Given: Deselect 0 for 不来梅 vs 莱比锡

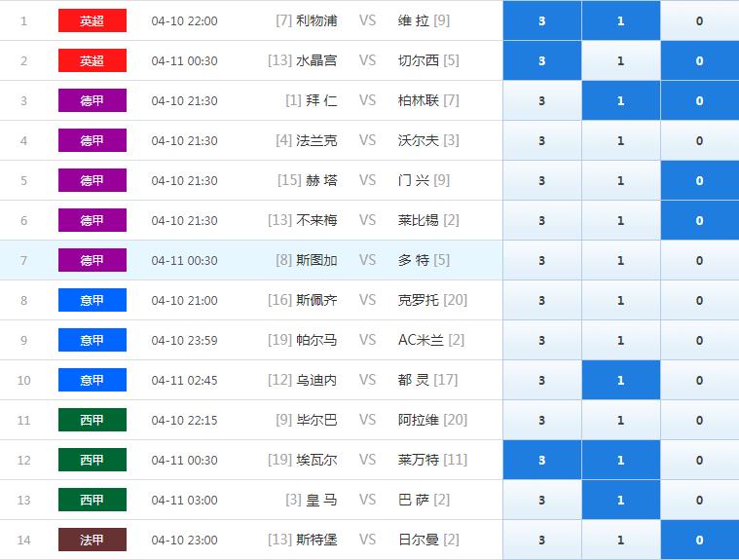Looking at the screenshot, I should [699, 221].
